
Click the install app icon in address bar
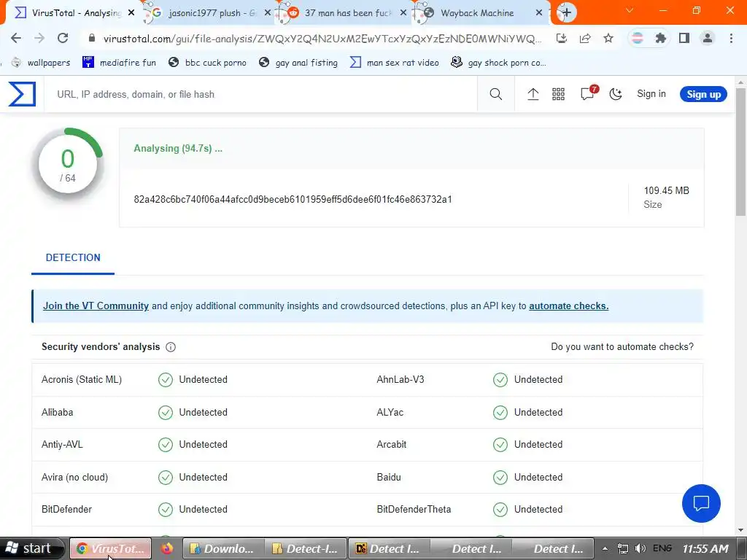(x=562, y=38)
